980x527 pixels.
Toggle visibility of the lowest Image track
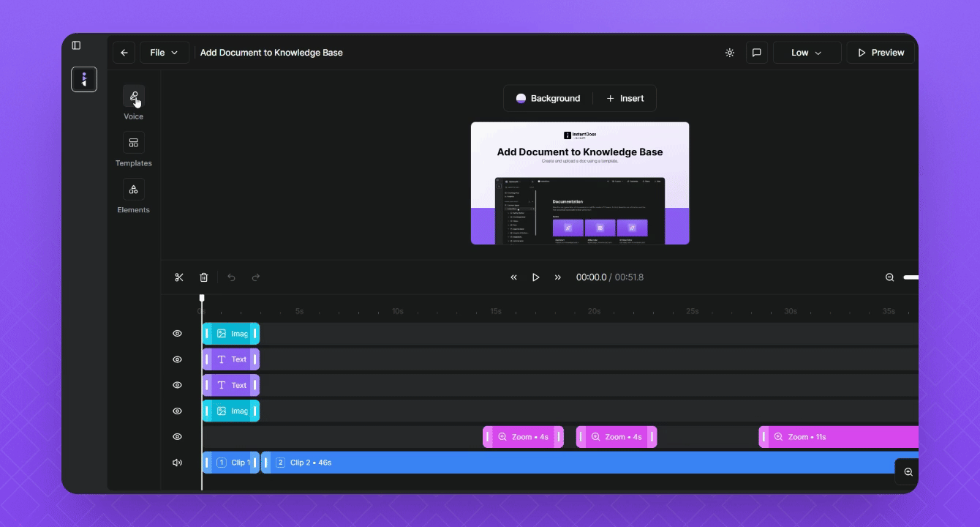coord(177,411)
